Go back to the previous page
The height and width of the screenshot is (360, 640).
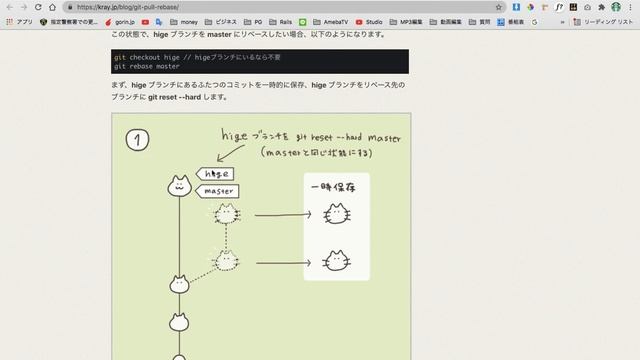click(x=10, y=7)
